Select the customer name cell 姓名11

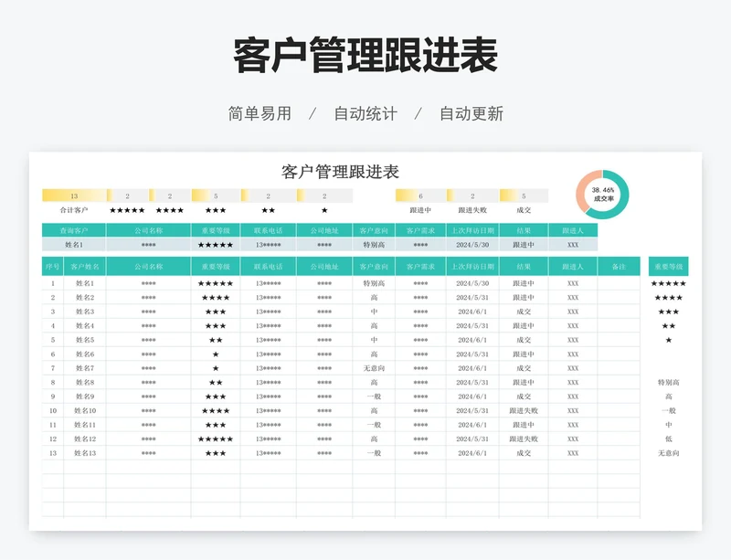(x=85, y=425)
